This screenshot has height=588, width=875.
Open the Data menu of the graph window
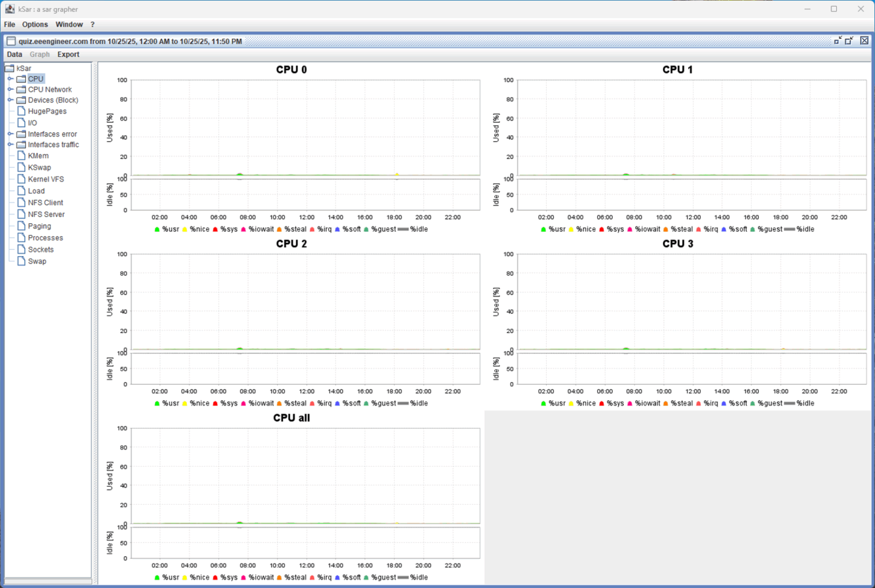(x=14, y=54)
